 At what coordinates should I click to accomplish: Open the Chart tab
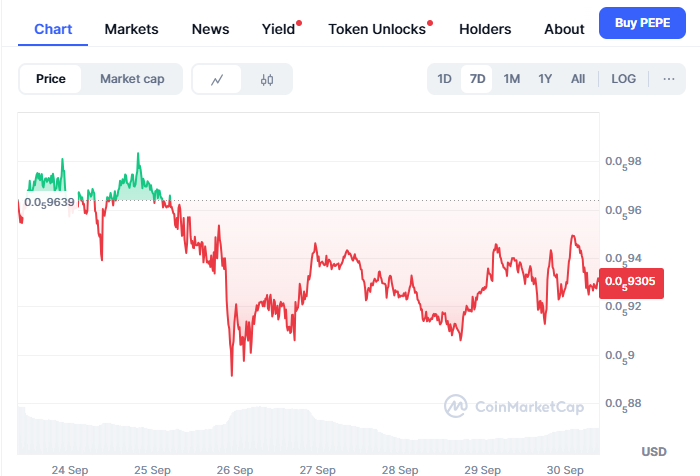(52, 29)
